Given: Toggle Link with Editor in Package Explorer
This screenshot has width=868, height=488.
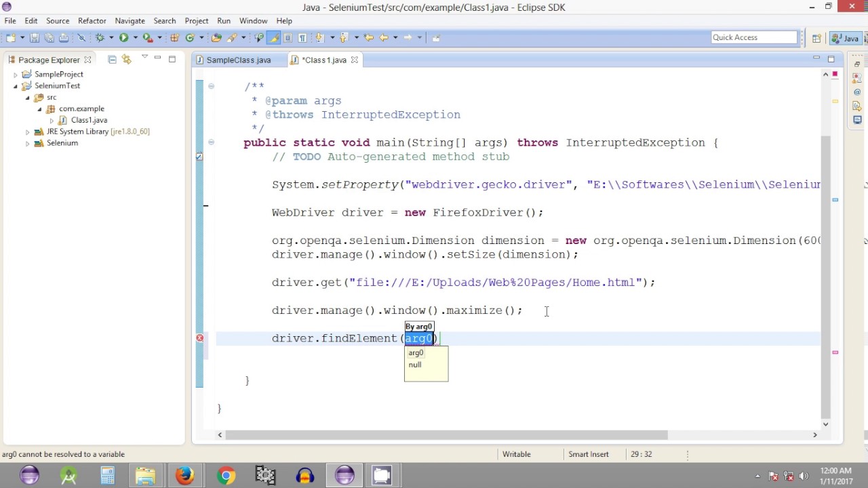Looking at the screenshot, I should [126, 60].
